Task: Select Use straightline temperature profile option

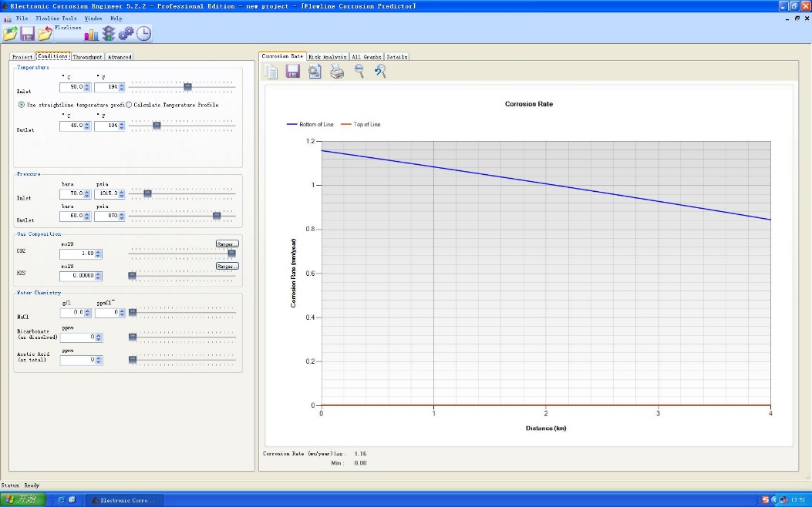Action: point(22,105)
